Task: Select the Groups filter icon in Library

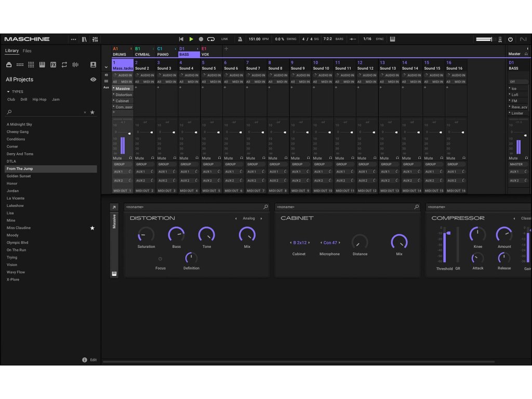Action: click(20, 64)
